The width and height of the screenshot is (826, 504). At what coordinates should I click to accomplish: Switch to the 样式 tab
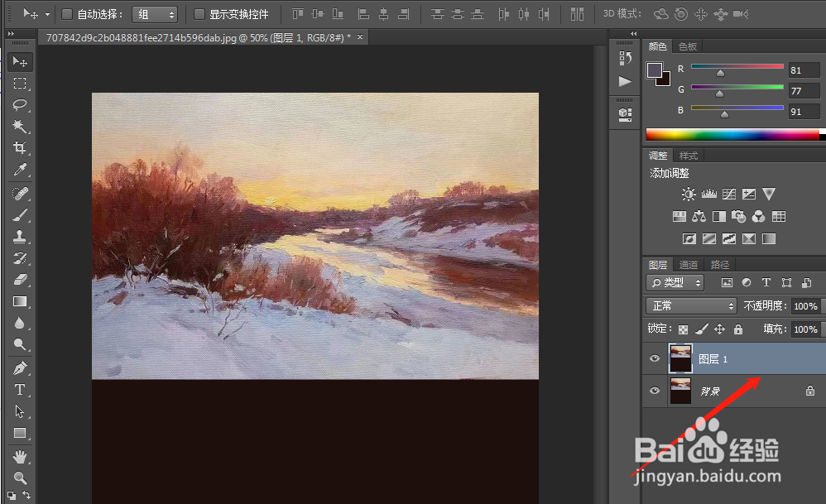pos(688,156)
